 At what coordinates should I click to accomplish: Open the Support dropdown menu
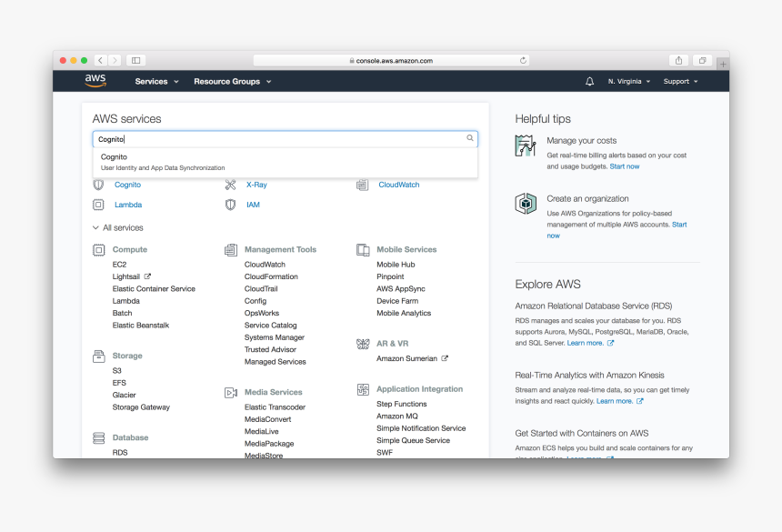pyautogui.click(x=680, y=81)
